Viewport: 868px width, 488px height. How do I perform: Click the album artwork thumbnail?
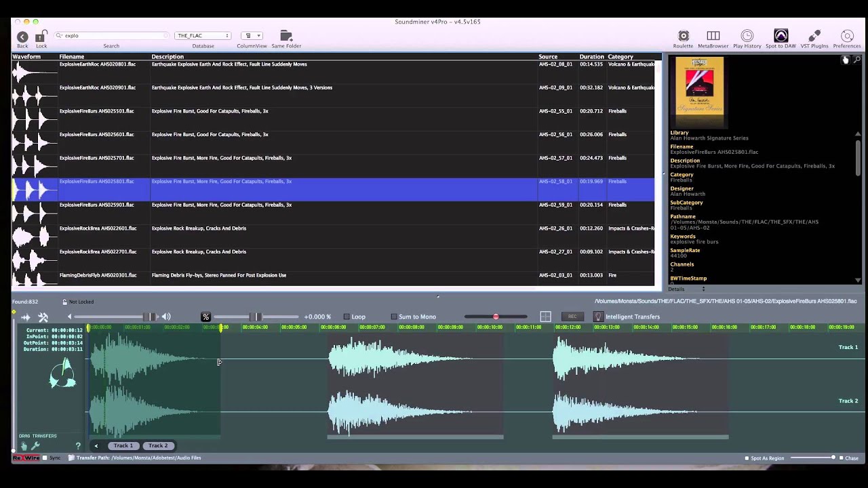tap(700, 92)
